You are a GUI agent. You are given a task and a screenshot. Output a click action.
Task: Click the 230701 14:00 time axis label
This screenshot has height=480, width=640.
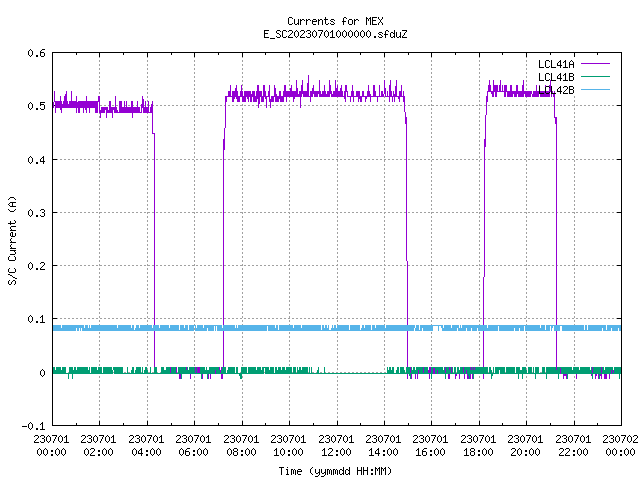(383, 445)
